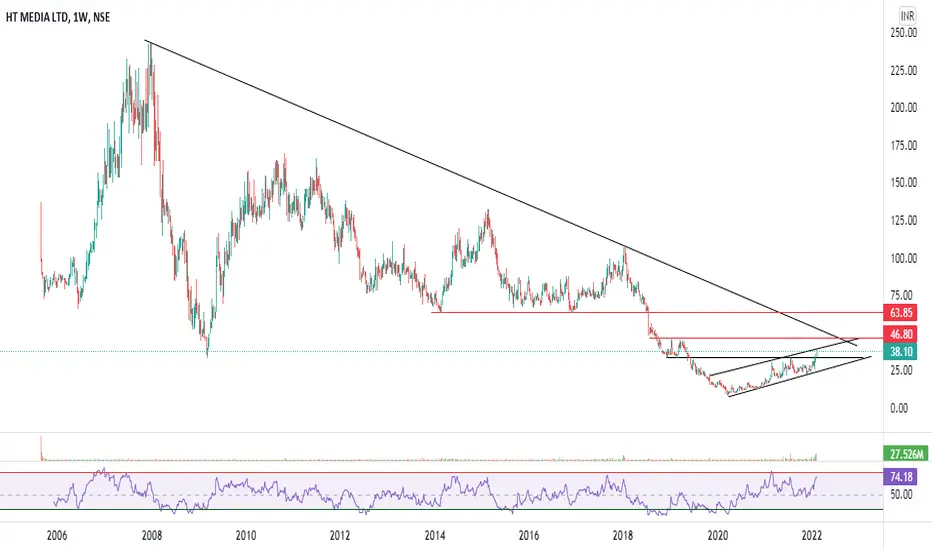Click the 0.00 price axis label
The height and width of the screenshot is (550, 932).
[899, 408]
